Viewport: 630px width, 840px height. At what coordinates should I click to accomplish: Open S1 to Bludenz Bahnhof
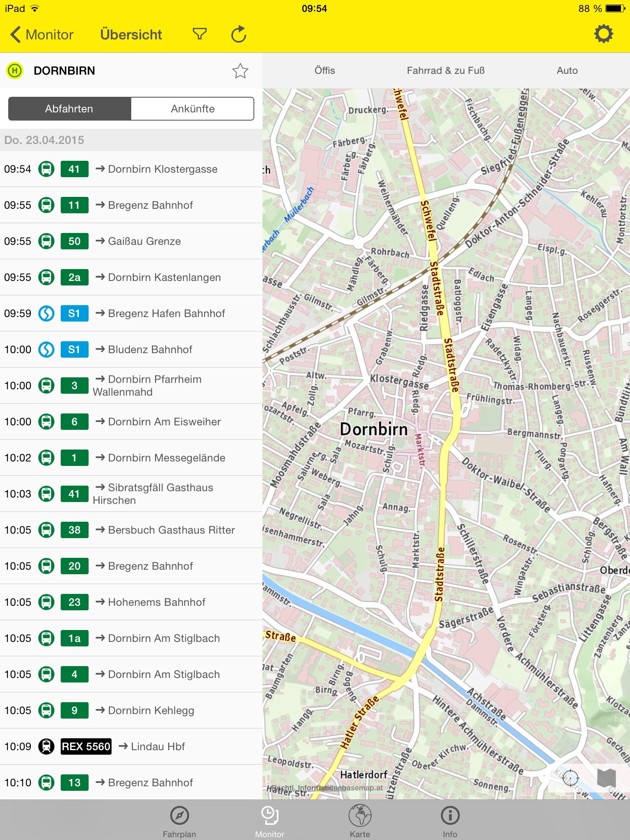click(x=131, y=349)
